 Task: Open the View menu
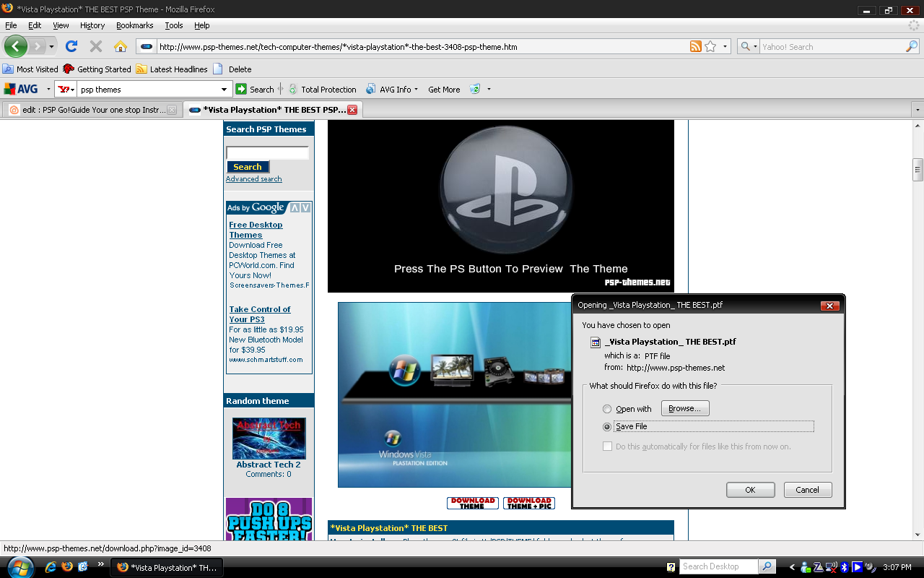click(61, 25)
